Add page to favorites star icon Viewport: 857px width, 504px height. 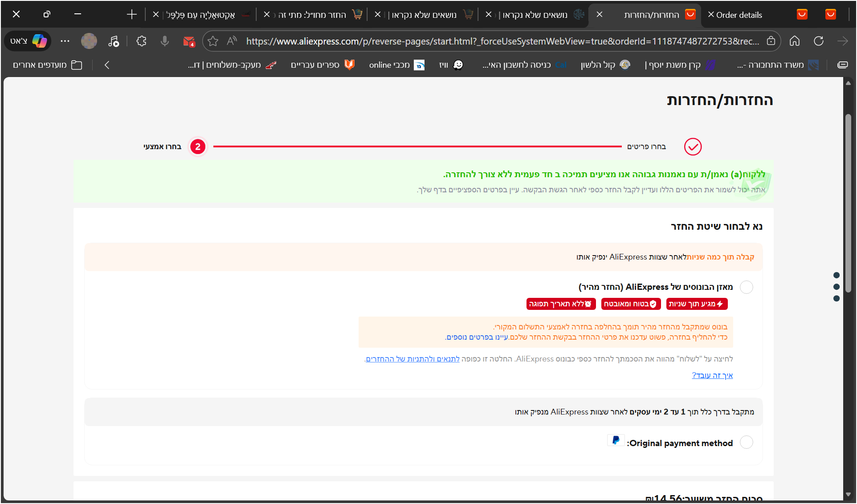point(213,41)
